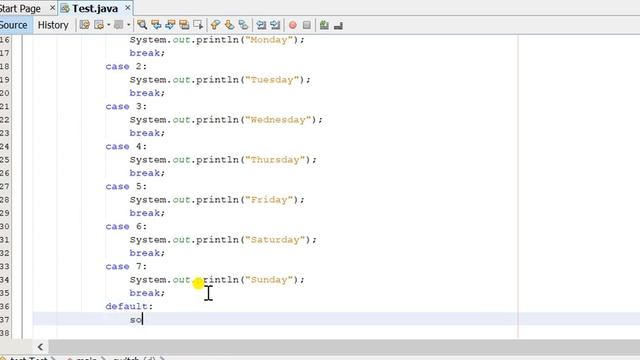Click the "case 2:" line

[126, 66]
